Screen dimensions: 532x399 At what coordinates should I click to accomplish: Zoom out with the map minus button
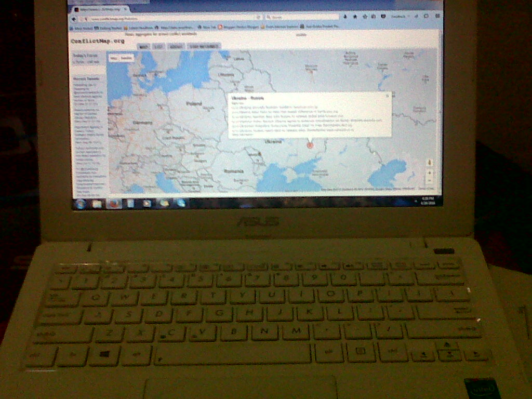(430, 181)
